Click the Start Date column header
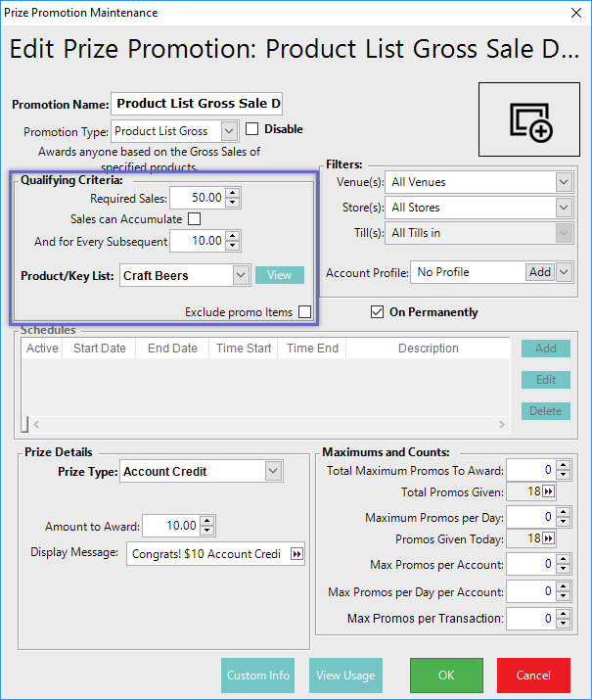592x700 pixels. tap(99, 349)
